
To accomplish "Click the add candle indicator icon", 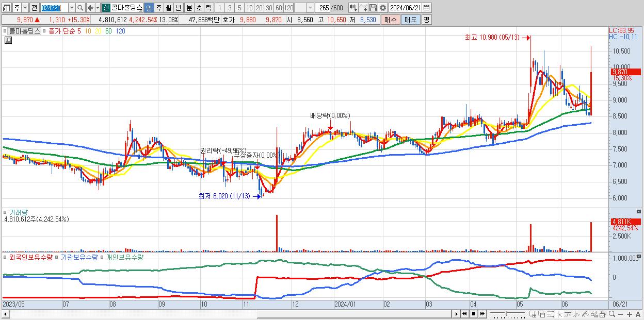I will [353, 8].
